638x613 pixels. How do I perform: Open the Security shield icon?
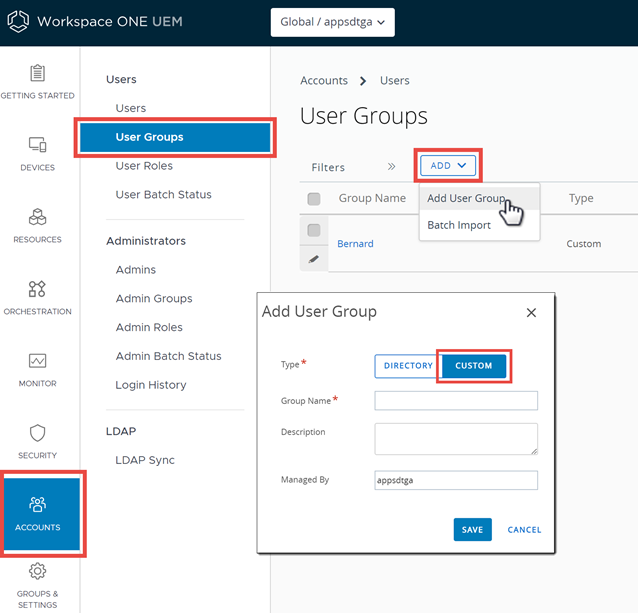click(37, 433)
